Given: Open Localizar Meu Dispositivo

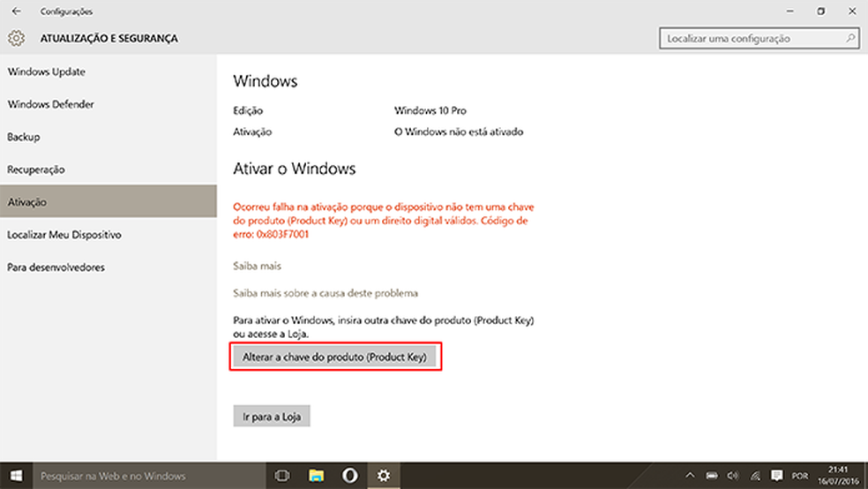Looking at the screenshot, I should (x=108, y=235).
